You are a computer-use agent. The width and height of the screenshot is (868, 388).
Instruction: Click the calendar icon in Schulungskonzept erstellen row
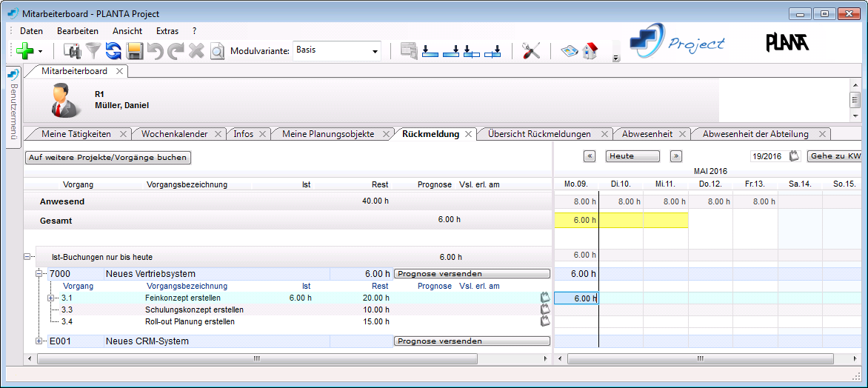[x=545, y=310]
